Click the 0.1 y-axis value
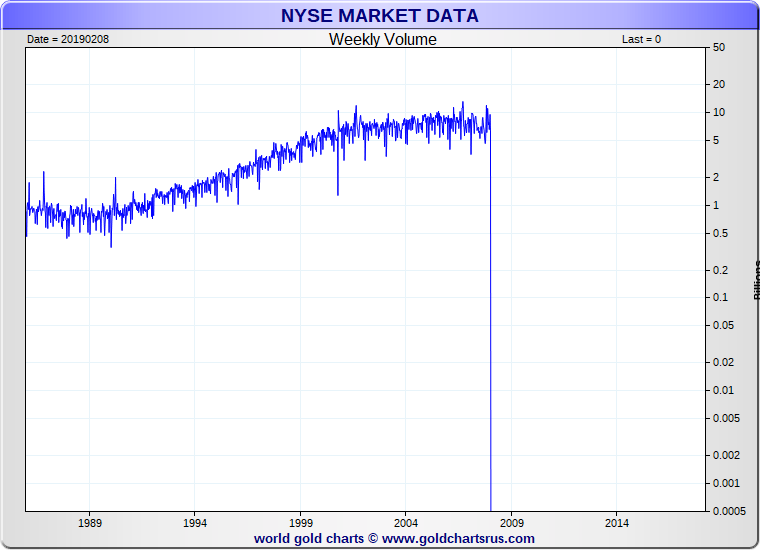This screenshot has height=550, width=760. 721,298
